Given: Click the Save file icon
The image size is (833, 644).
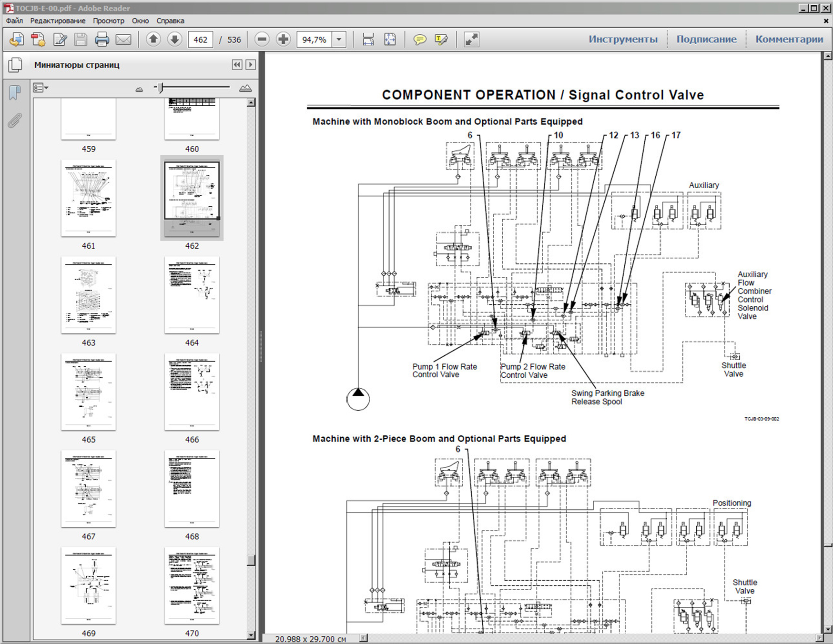Looking at the screenshot, I should [x=81, y=40].
